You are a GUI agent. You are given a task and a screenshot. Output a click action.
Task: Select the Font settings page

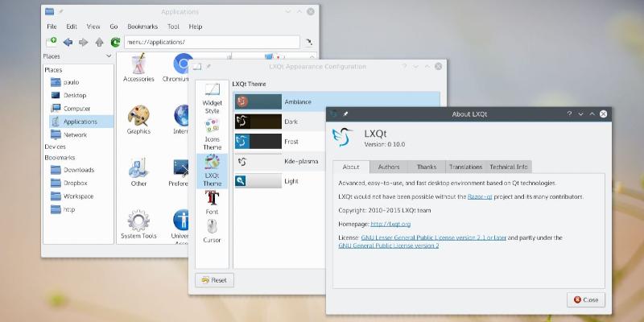click(212, 201)
